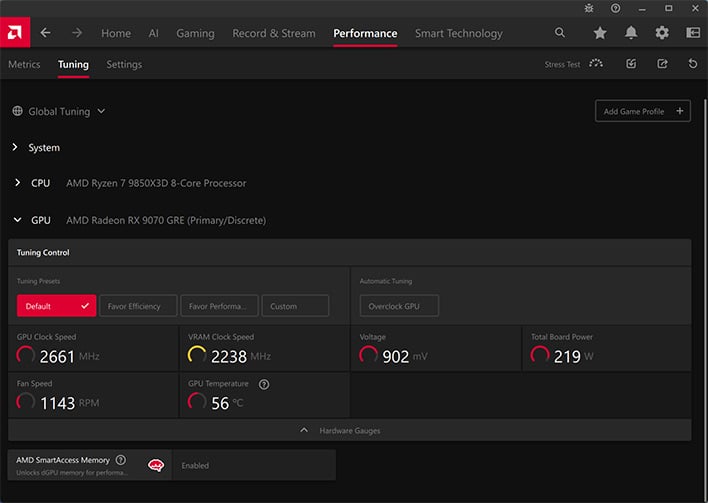This screenshot has width=708, height=503.
Task: Click AMD Ryzen 7 9850X3D processor name
Action: click(x=156, y=183)
